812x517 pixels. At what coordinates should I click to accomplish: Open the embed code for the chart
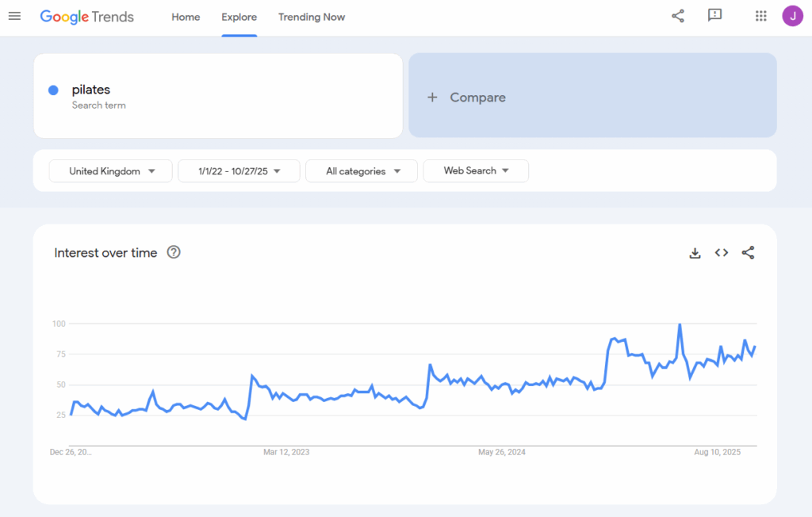721,252
